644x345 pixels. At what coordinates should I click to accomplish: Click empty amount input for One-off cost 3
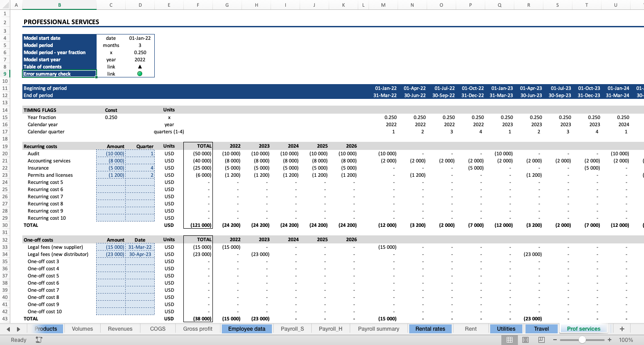point(111,261)
